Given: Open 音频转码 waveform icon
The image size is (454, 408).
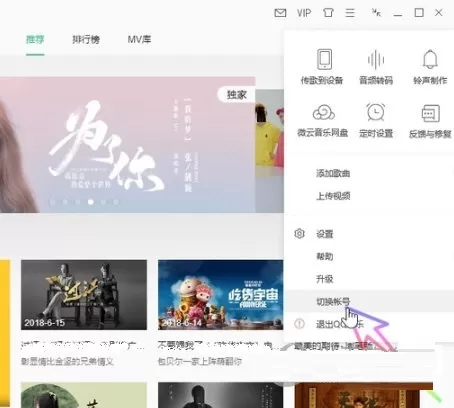Looking at the screenshot, I should [376, 59].
